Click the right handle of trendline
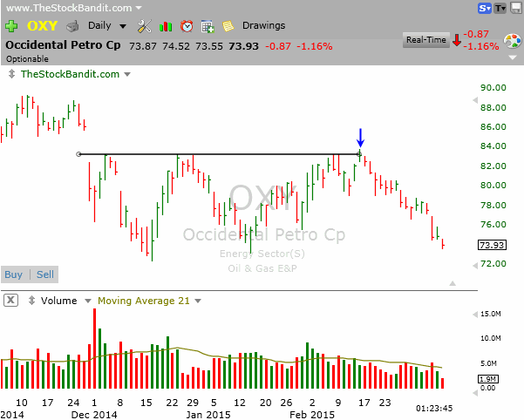Viewport: 524px width, 420px height. click(x=359, y=154)
